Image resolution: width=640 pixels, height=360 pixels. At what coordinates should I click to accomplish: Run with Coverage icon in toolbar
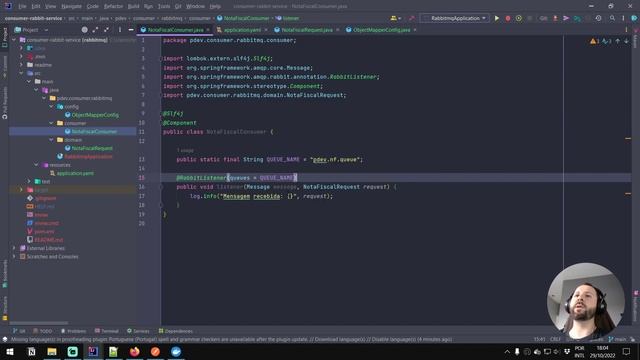pos(519,18)
